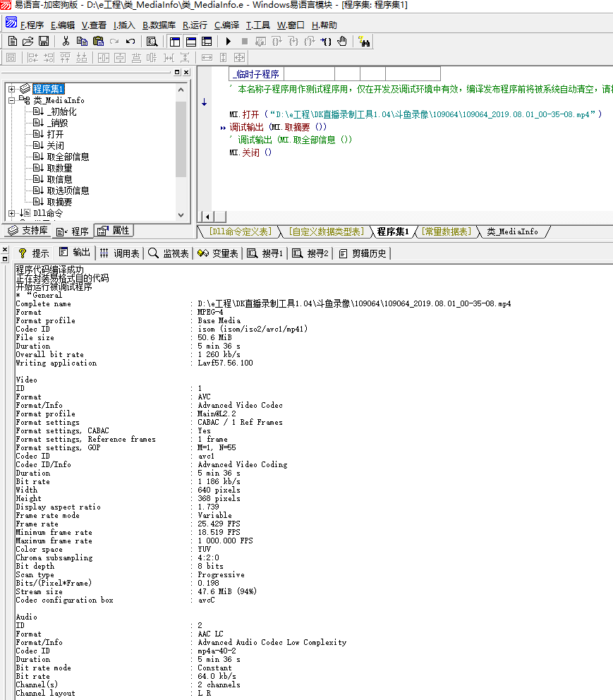
Task: Click the breakpoint hand icon
Action: (342, 42)
